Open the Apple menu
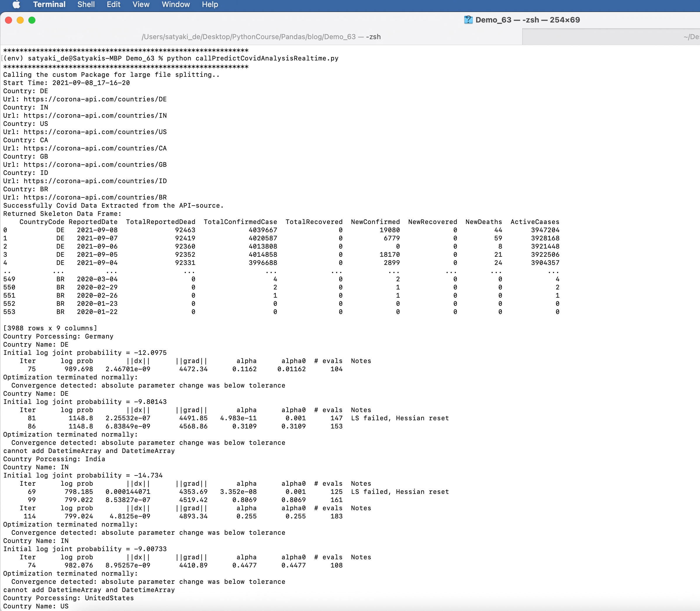Image resolution: width=700 pixels, height=611 pixels. [16, 4]
